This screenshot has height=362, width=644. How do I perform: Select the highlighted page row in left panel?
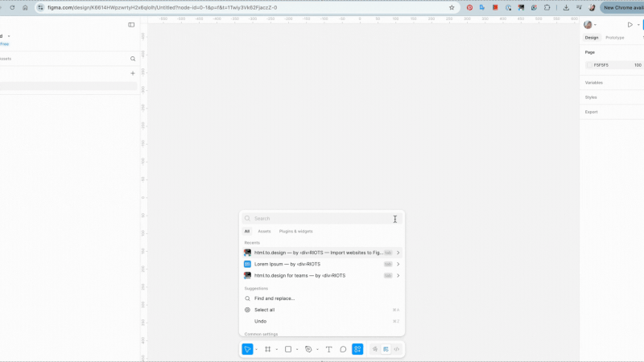pos(68,86)
